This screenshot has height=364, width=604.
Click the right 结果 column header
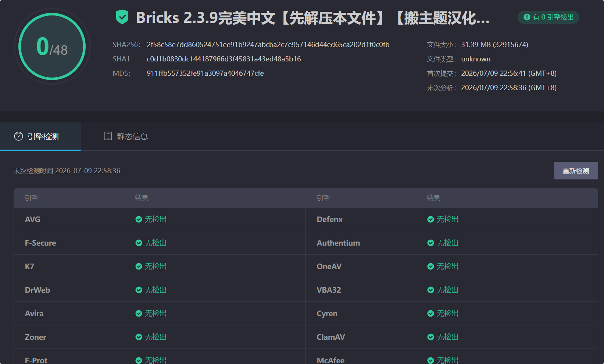pyautogui.click(x=433, y=198)
